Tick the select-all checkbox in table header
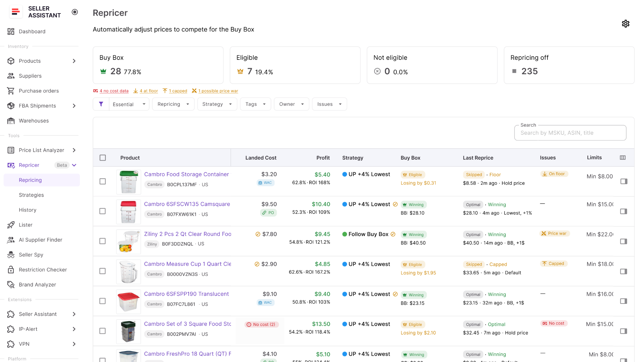Image resolution: width=644 pixels, height=362 pixels. [103, 158]
